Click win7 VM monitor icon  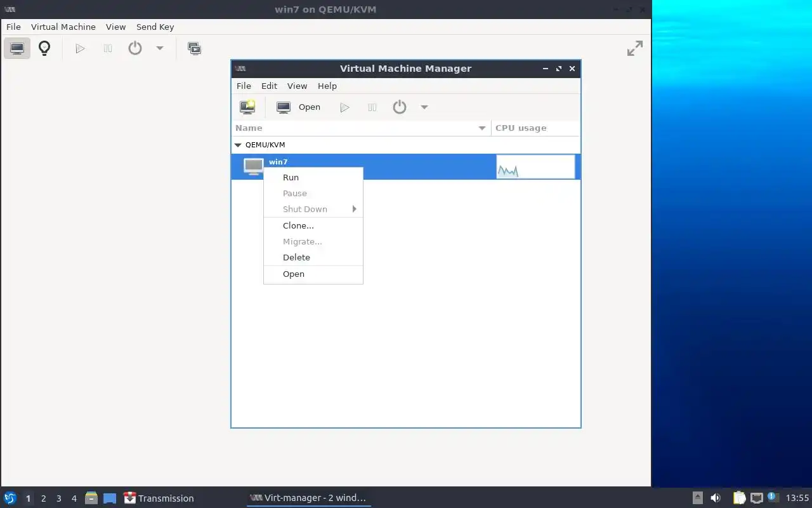(253, 166)
